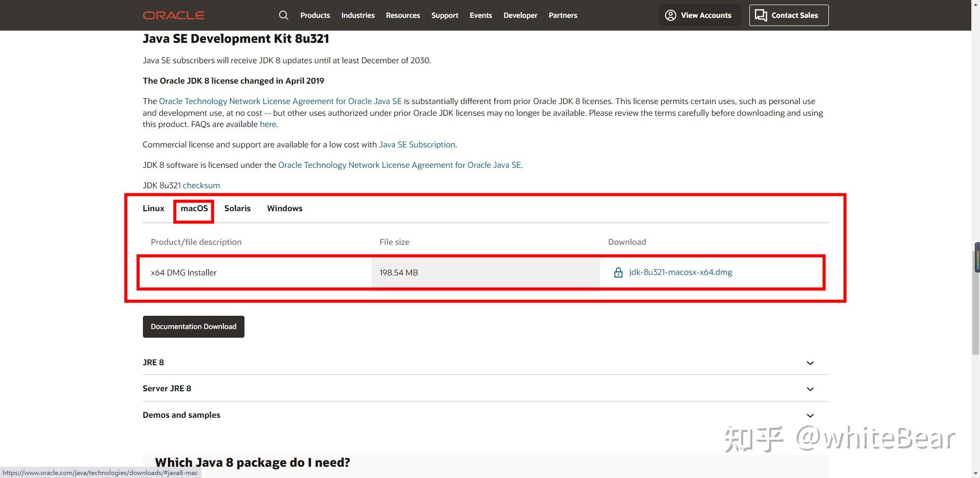Click 'The Oracle JDK 8 license changed in April 2019' text
Viewport: 980px width, 478px height.
pos(233,81)
